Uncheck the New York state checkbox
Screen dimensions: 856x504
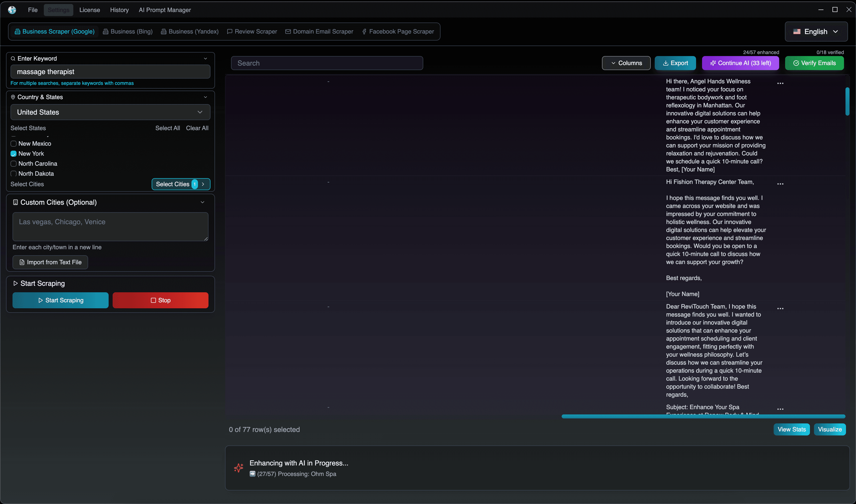[x=14, y=153]
